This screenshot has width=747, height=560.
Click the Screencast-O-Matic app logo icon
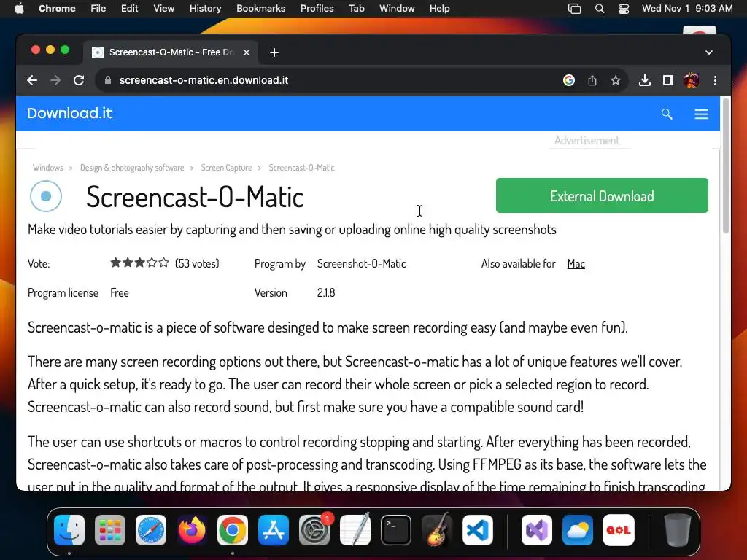pos(46,195)
